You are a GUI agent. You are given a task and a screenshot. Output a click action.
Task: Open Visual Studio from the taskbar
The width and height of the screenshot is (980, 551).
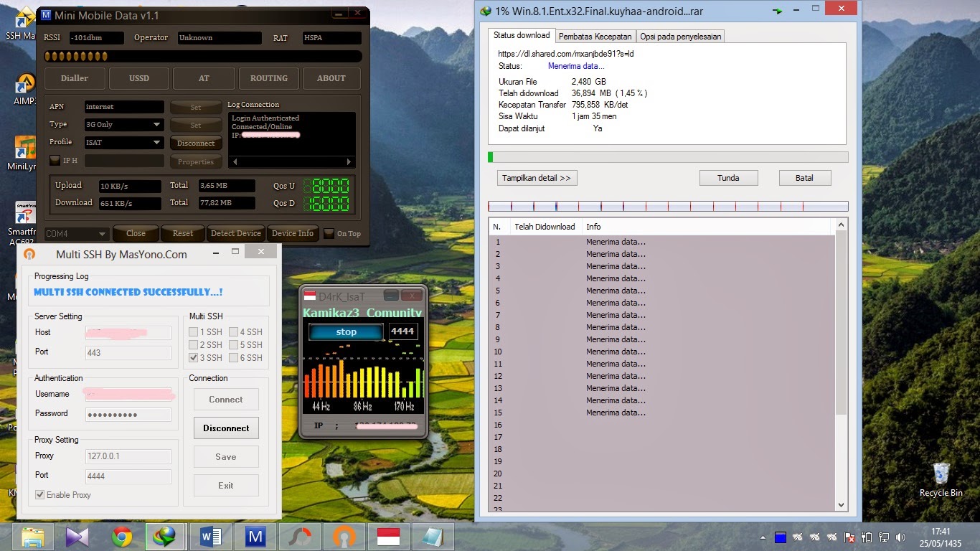point(77,537)
